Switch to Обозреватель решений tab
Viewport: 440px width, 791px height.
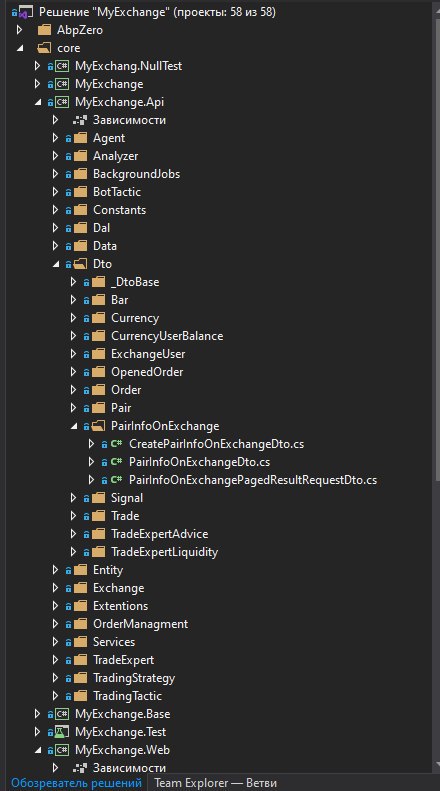[x=76, y=783]
